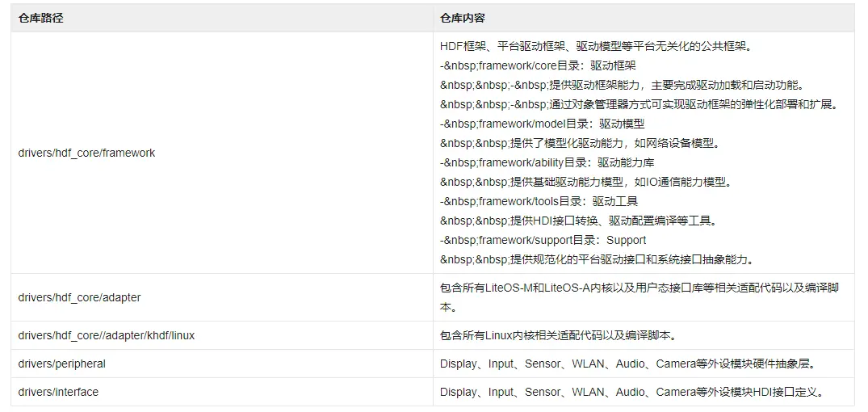Click the framework/support目录：Support line
Image resolution: width=868 pixels, height=412 pixels.
click(543, 241)
